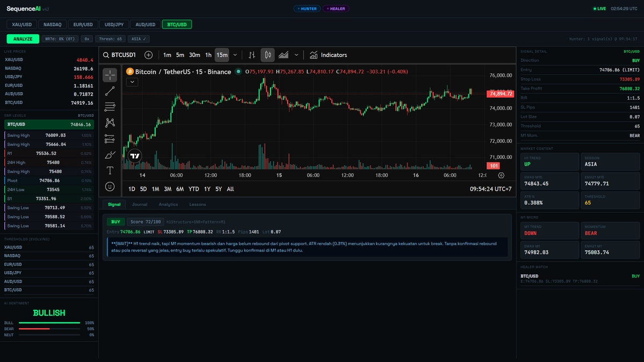Screen dimensions: 644x362
Task: Click the ANALYZE button
Action: tap(23, 39)
